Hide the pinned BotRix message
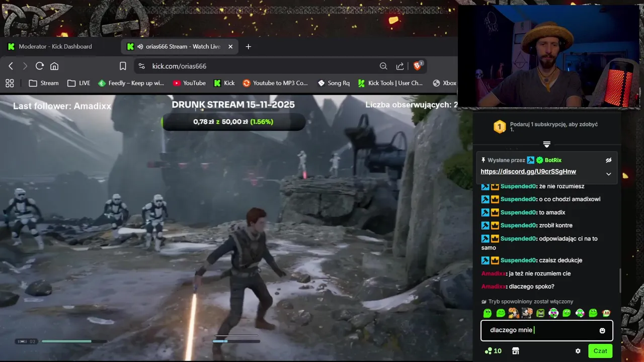 tap(608, 160)
